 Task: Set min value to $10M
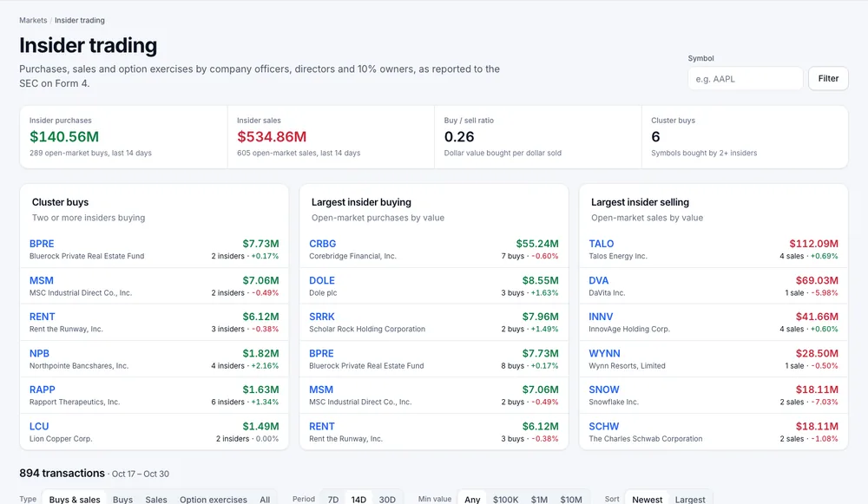click(571, 499)
